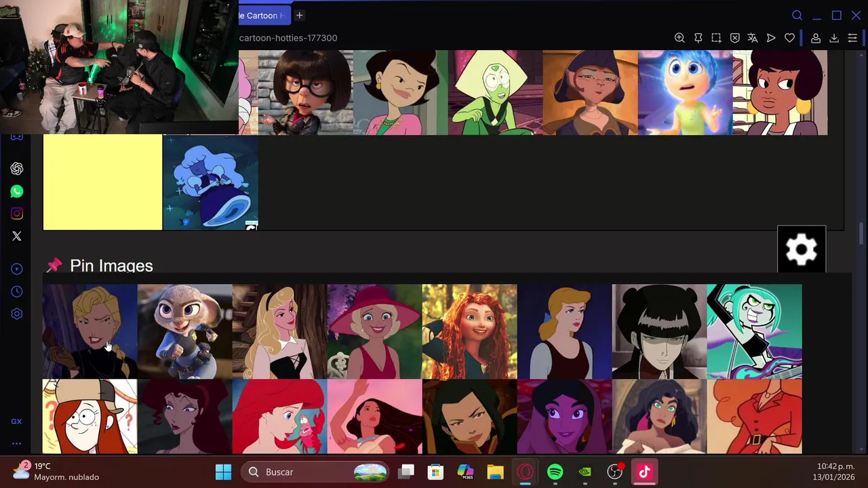Open the profile account icon
The height and width of the screenshot is (488, 868).
tap(816, 38)
